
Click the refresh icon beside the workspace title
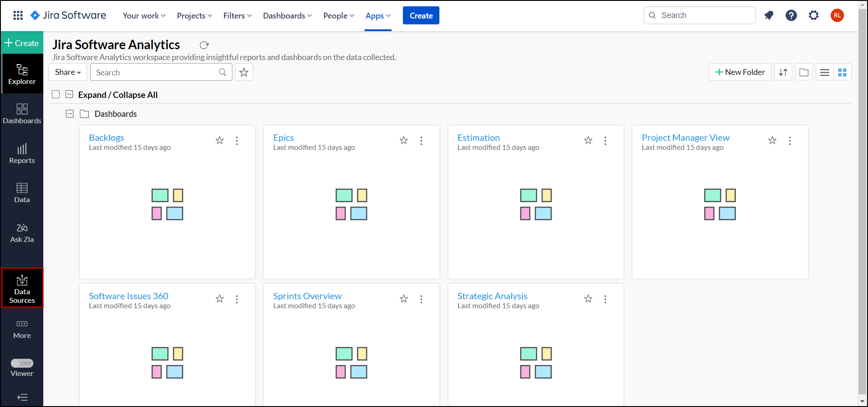[204, 45]
